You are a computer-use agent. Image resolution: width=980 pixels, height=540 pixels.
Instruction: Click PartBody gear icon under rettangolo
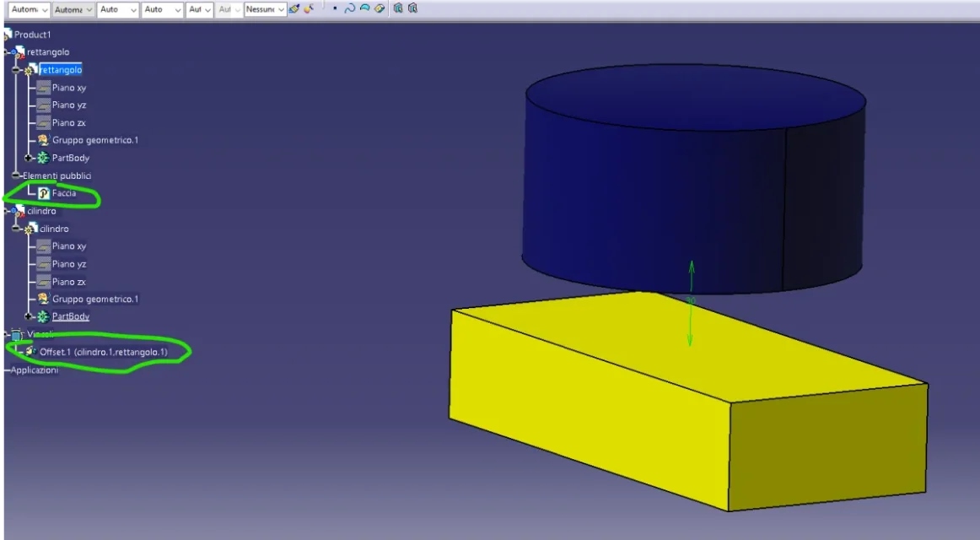[42, 158]
